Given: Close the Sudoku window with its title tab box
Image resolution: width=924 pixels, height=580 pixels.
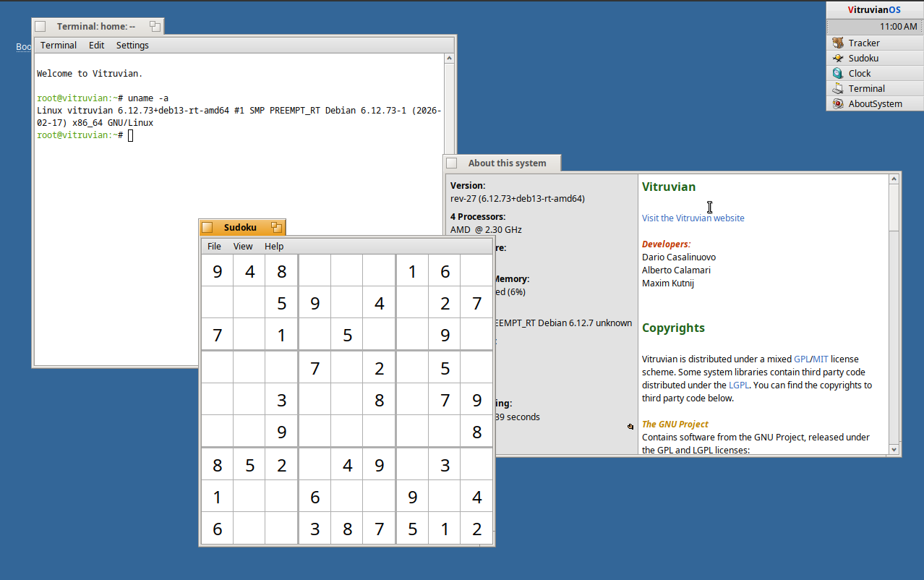Looking at the screenshot, I should 208,227.
